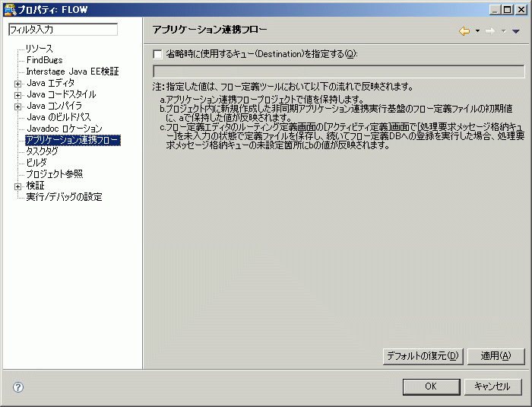The width and height of the screenshot is (532, 407).
Task: Select ビルダ in the tree
Action: 36,163
